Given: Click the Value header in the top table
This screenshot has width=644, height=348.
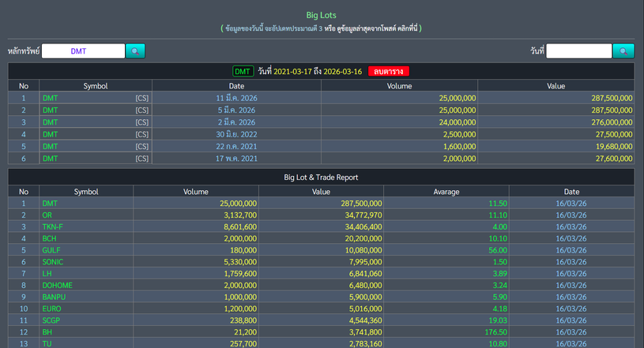Looking at the screenshot, I should 555,85.
